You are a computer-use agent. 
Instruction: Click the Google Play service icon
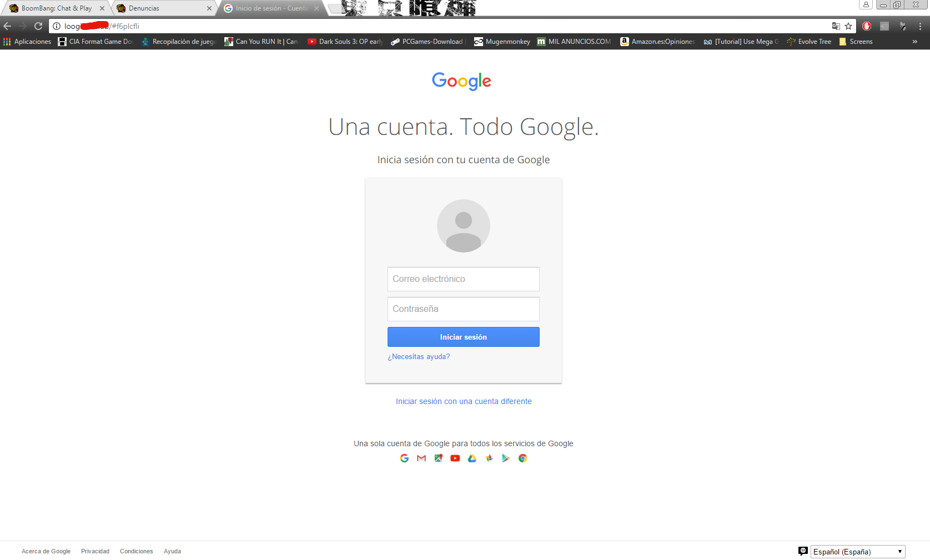coord(506,458)
